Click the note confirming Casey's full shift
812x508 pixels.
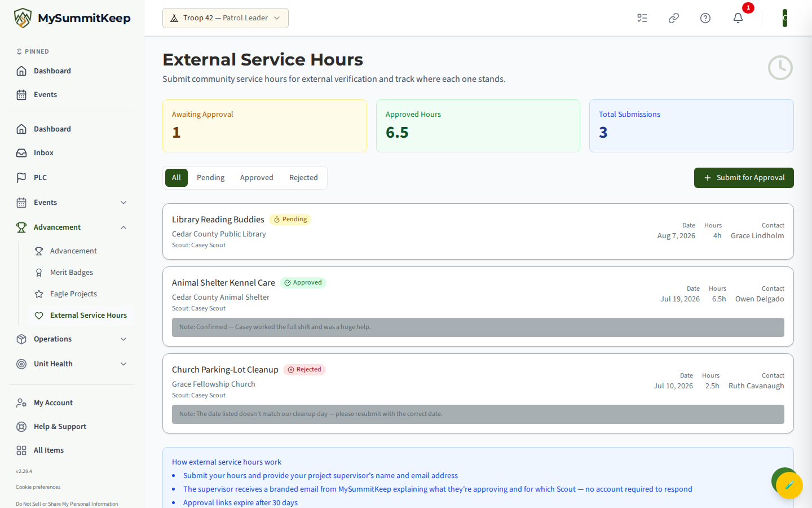478,327
